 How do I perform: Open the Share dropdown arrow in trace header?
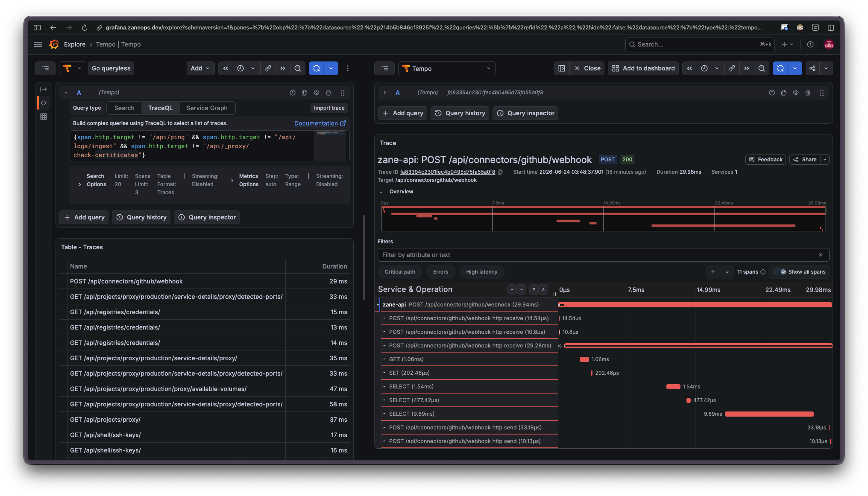tap(825, 160)
